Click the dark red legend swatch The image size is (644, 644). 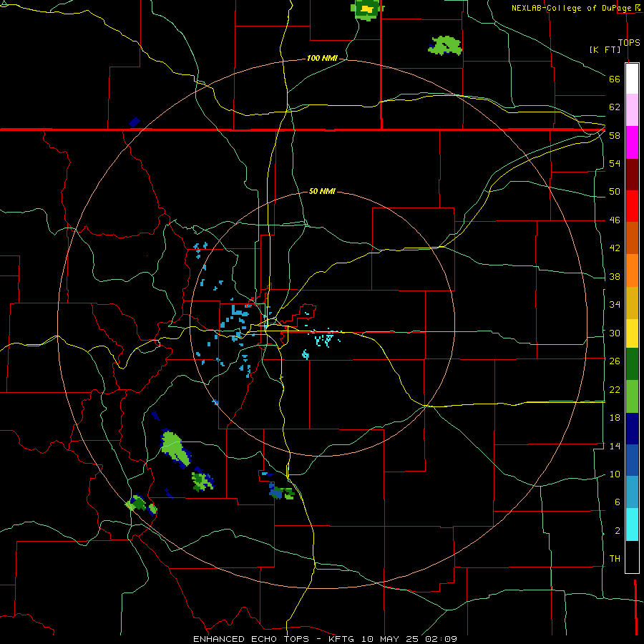(632, 175)
